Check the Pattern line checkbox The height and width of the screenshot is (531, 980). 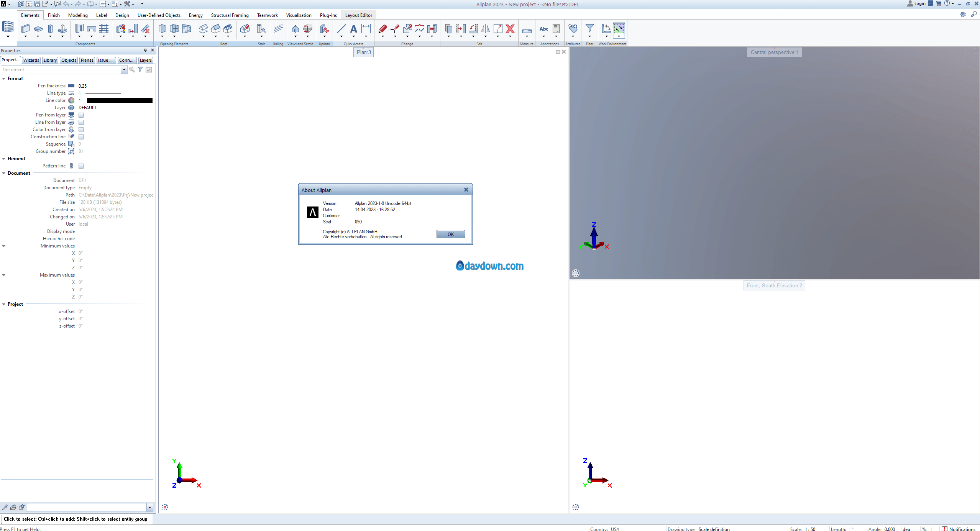point(81,166)
